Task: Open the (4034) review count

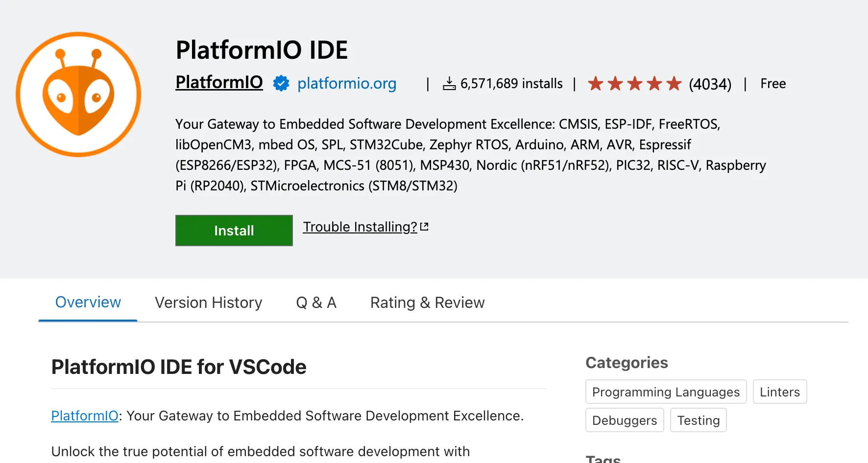Action: coord(710,84)
